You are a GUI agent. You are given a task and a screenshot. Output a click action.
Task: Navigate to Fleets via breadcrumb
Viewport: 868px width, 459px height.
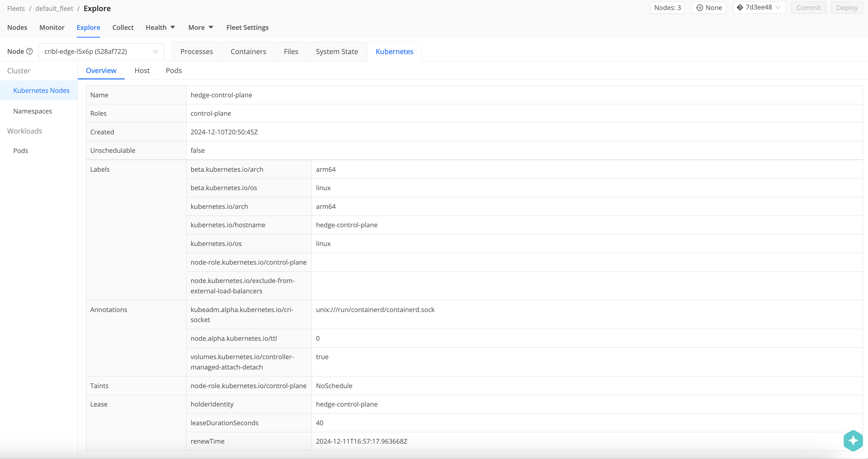pyautogui.click(x=16, y=8)
